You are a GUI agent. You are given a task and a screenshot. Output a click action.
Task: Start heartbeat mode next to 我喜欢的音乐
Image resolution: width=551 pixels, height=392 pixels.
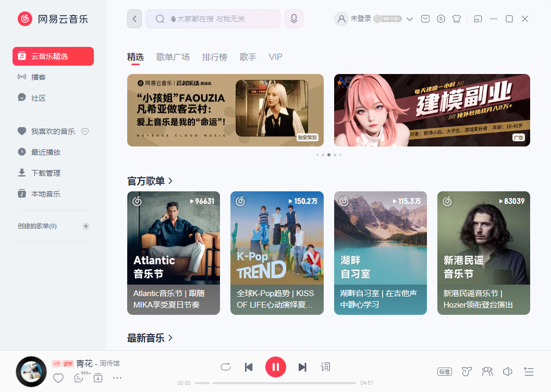[x=85, y=131]
